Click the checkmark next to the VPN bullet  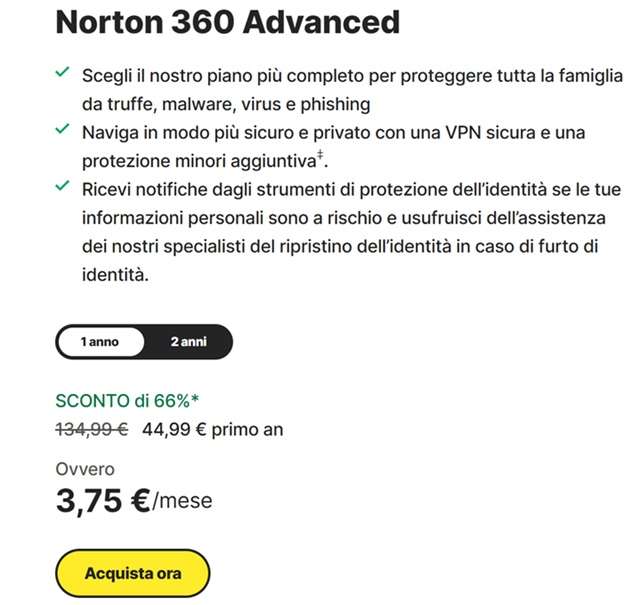click(62, 130)
